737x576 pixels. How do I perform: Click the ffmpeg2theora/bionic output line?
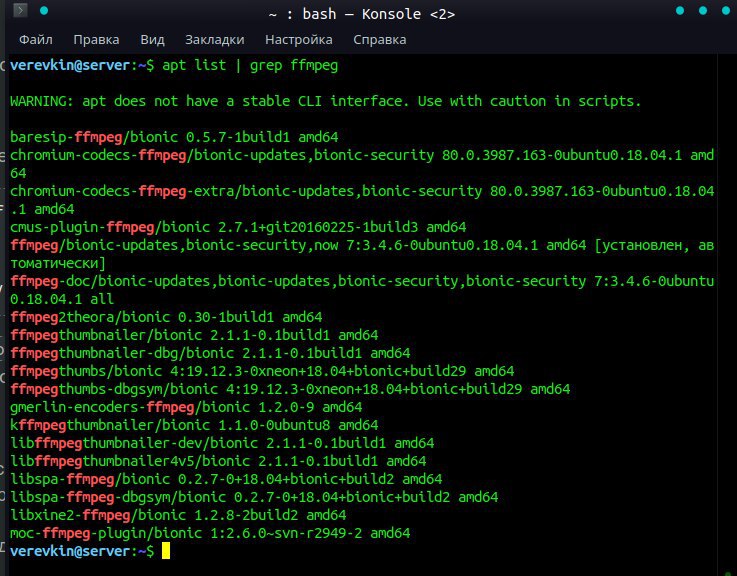coord(166,317)
